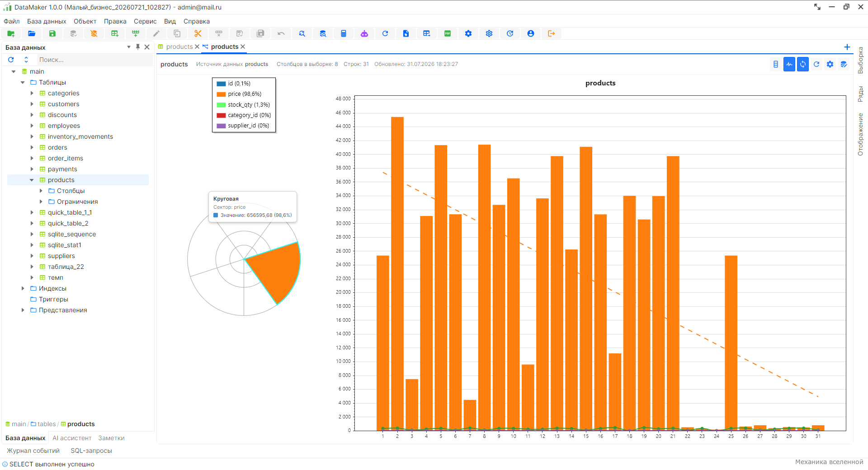Open the Сервис menu

145,21
